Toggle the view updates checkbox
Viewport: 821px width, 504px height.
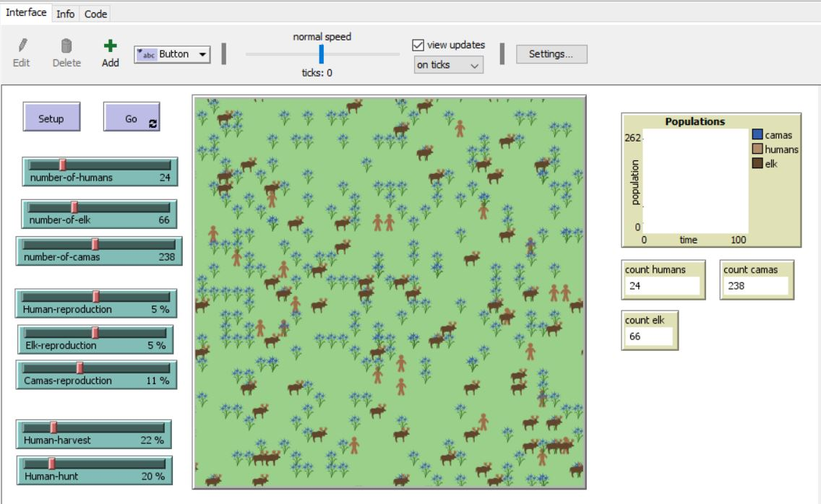(417, 45)
